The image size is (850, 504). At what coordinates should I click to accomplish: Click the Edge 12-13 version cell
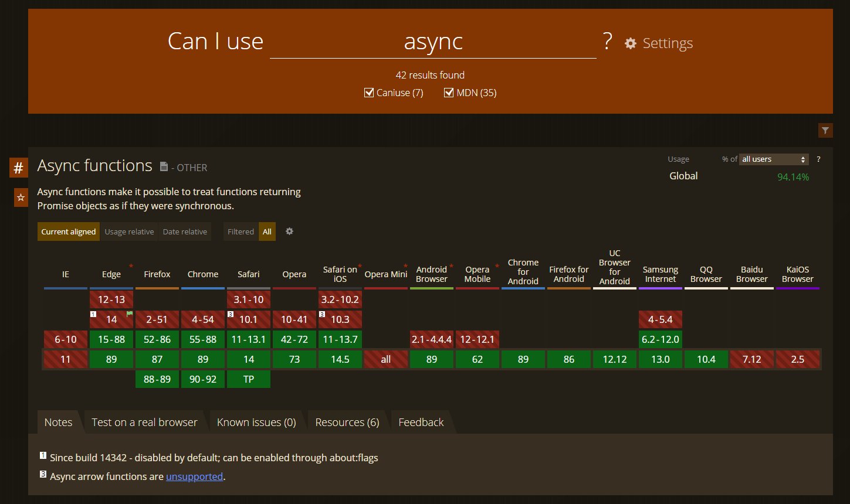(111, 299)
